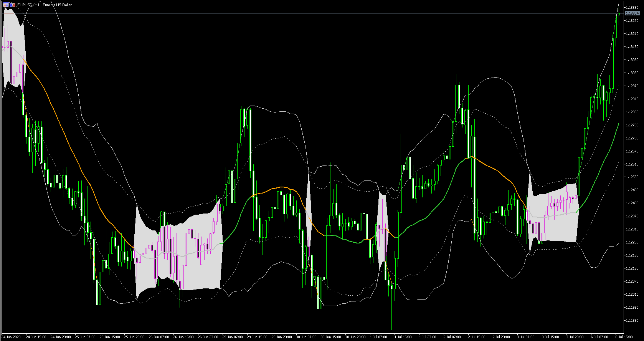
Task: Click the 1.12970 price axis label
Action: [x=632, y=86]
